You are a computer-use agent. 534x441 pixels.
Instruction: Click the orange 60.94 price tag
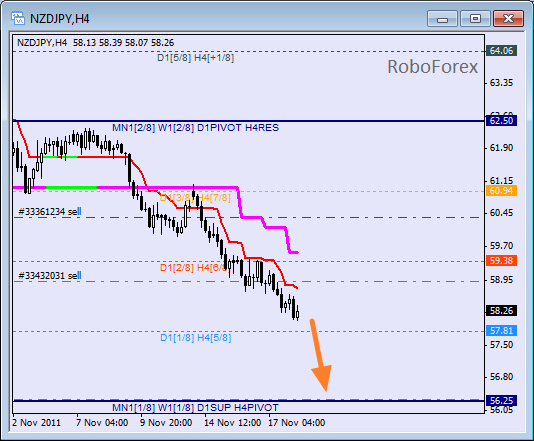pyautogui.click(x=501, y=191)
